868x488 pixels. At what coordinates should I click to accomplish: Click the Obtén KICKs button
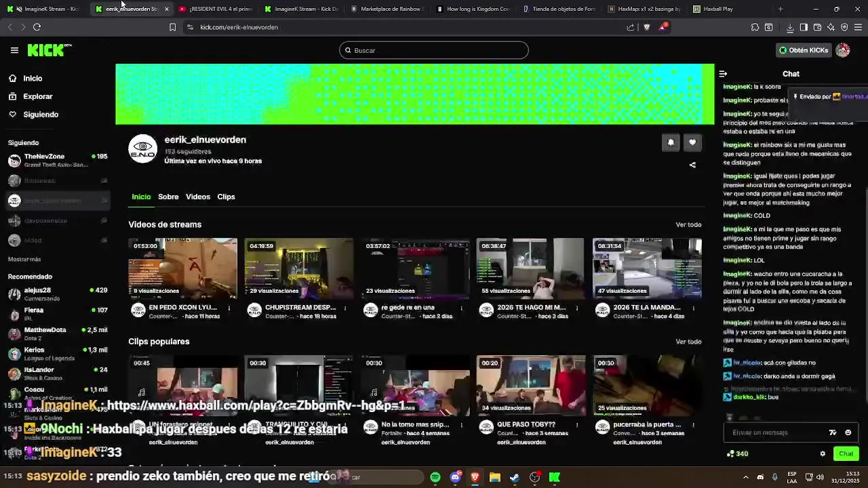point(803,50)
